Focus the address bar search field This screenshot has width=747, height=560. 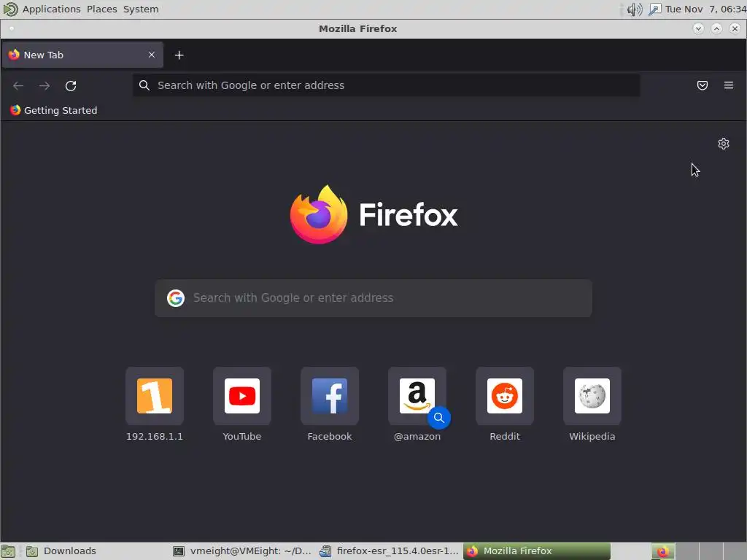387,85
